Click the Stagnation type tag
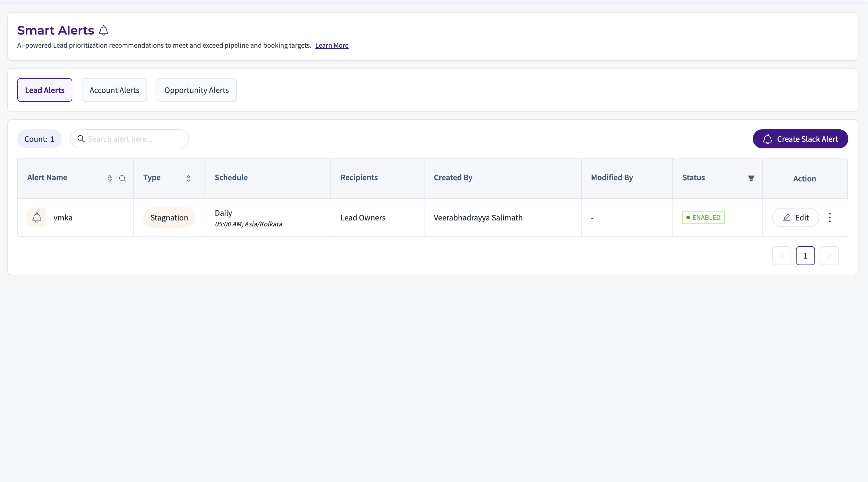868x482 pixels. [169, 217]
